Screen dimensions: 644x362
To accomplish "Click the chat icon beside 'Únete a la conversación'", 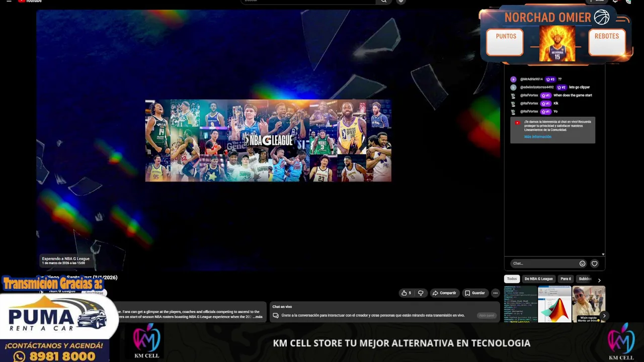I will [x=276, y=316].
